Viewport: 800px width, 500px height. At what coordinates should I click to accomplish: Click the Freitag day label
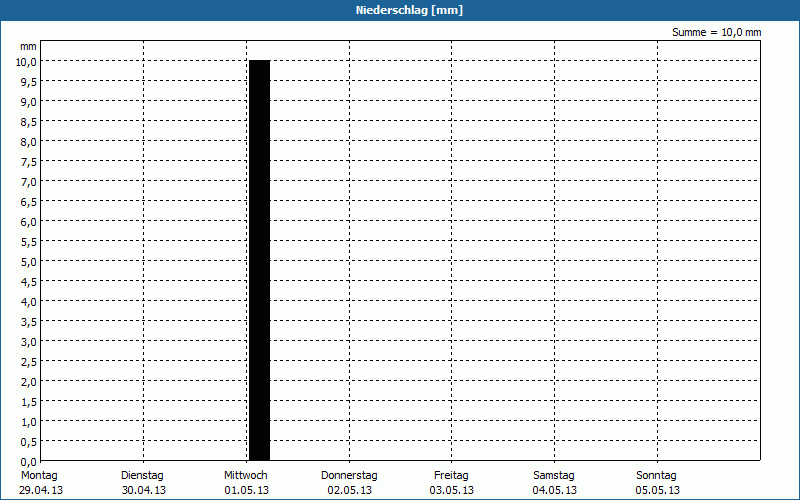(451, 476)
